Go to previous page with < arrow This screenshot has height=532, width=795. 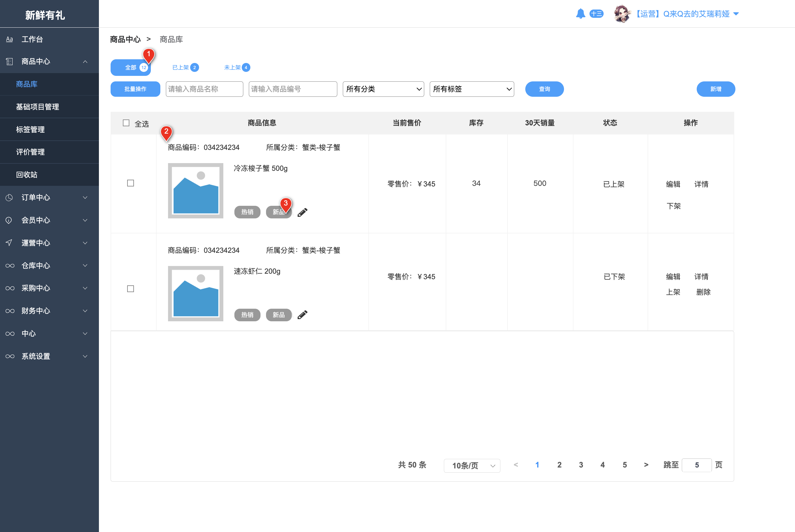click(x=516, y=464)
